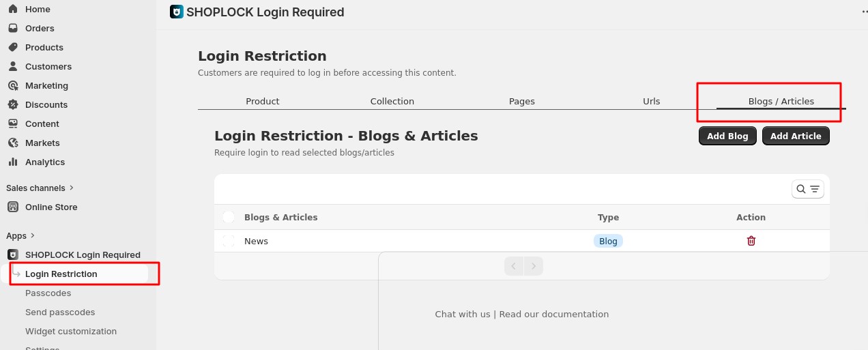Click the Online Store icon
Image resolution: width=868 pixels, height=350 pixels.
pyautogui.click(x=12, y=207)
